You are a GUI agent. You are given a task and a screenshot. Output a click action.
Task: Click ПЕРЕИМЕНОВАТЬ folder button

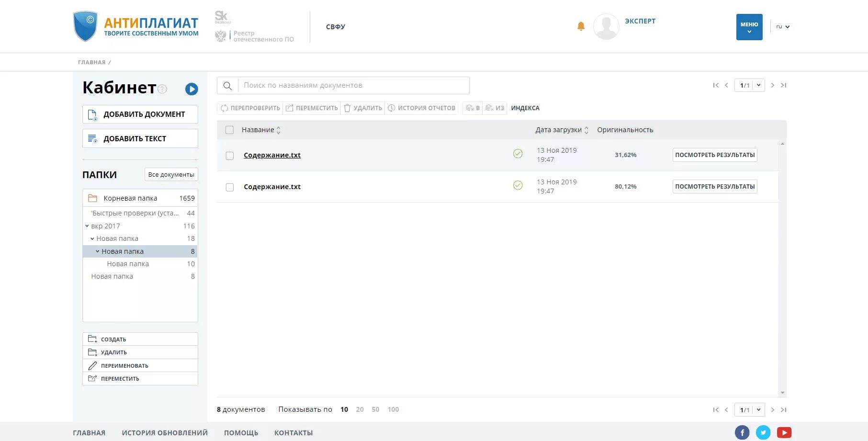[140, 366]
